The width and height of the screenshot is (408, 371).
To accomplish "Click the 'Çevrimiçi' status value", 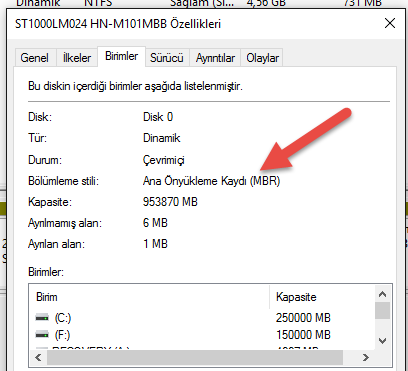I will pos(163,160).
